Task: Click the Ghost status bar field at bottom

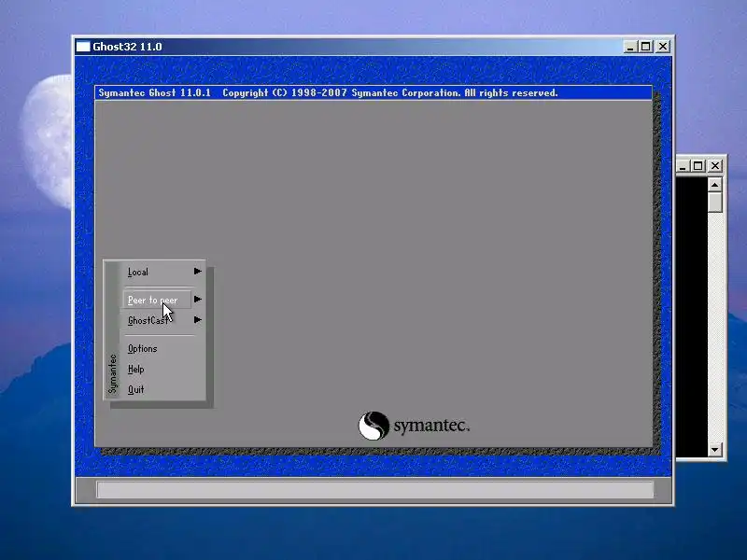Action: [375, 489]
